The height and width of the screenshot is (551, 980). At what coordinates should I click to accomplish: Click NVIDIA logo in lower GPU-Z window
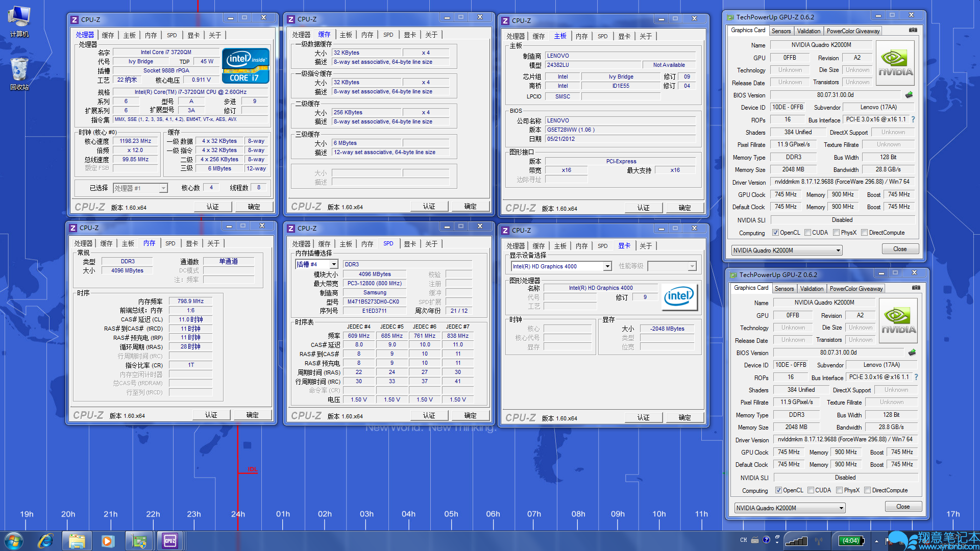point(898,321)
